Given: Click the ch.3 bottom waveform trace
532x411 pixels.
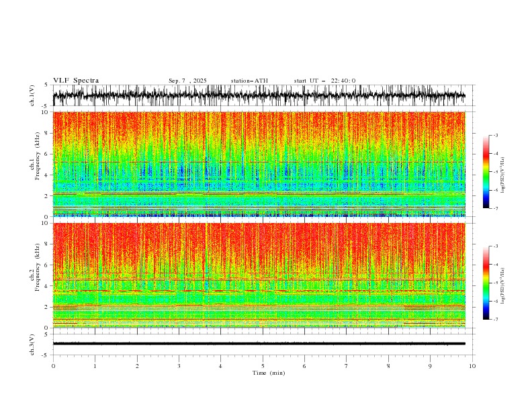Looking at the screenshot, I should click(259, 344).
